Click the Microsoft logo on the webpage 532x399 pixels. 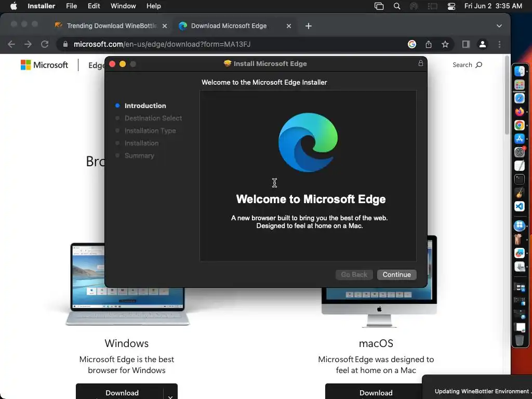tap(44, 65)
